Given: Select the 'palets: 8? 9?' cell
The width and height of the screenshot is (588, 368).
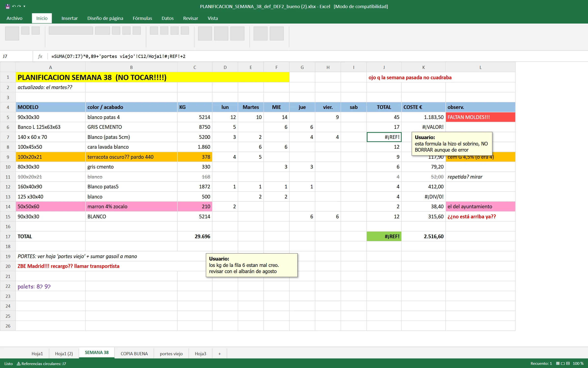Looking at the screenshot, I should 50,286.
